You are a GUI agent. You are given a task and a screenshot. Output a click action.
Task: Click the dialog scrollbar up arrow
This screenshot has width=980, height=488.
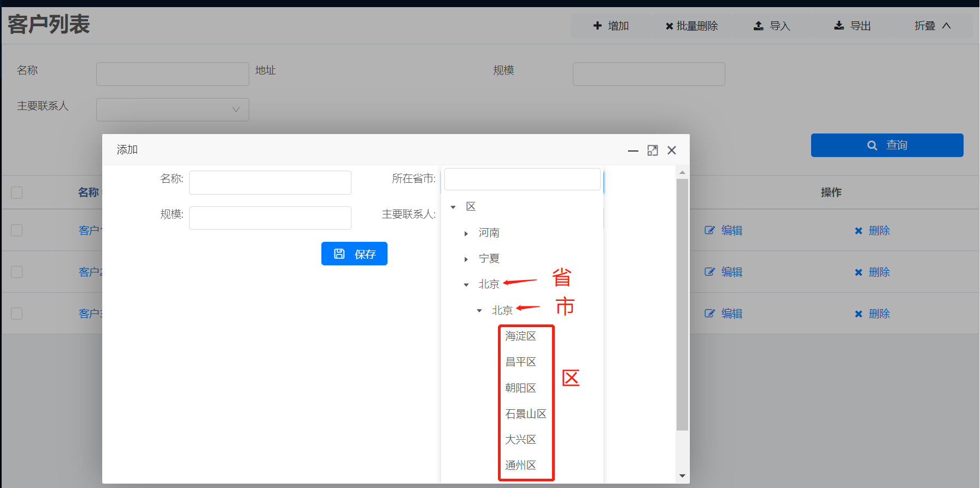pyautogui.click(x=682, y=172)
